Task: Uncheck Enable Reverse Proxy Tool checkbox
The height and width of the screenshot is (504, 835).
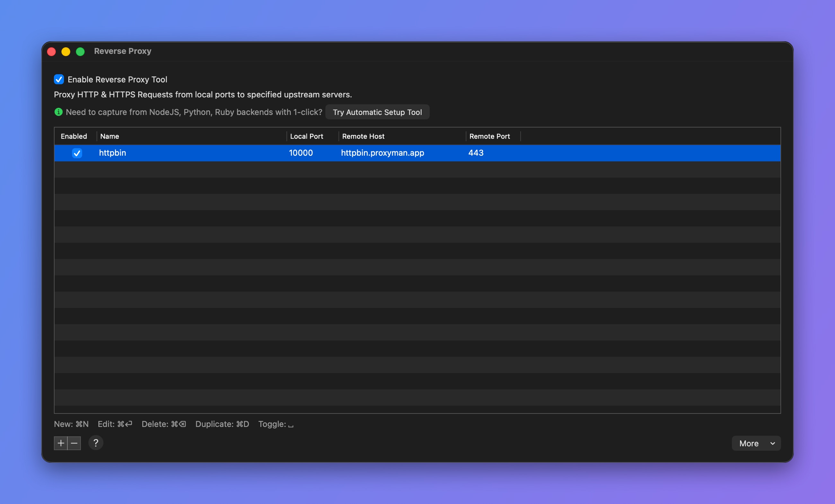Action: [59, 79]
